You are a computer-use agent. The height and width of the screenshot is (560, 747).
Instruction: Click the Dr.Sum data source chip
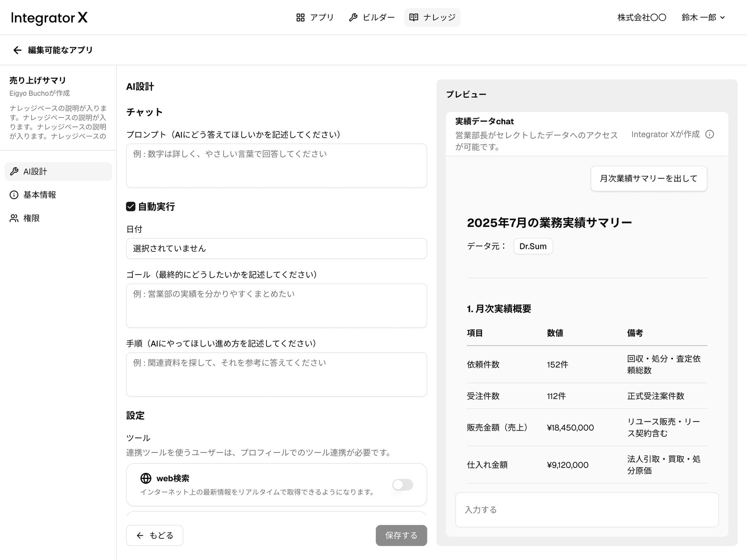coord(533,246)
